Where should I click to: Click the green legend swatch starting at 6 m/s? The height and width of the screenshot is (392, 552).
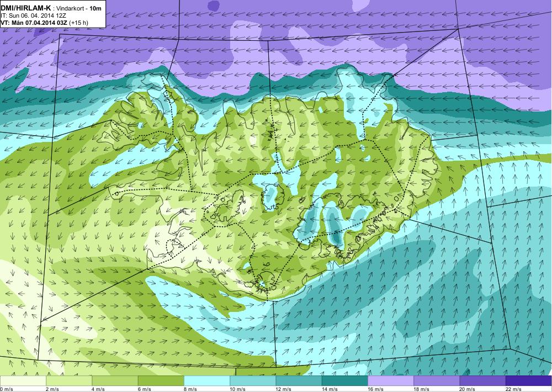[x=161, y=381]
